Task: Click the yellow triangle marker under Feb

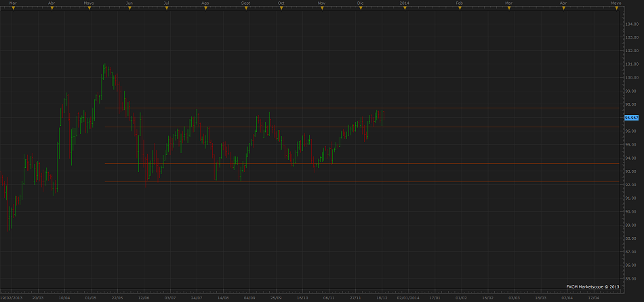Action: click(459, 8)
